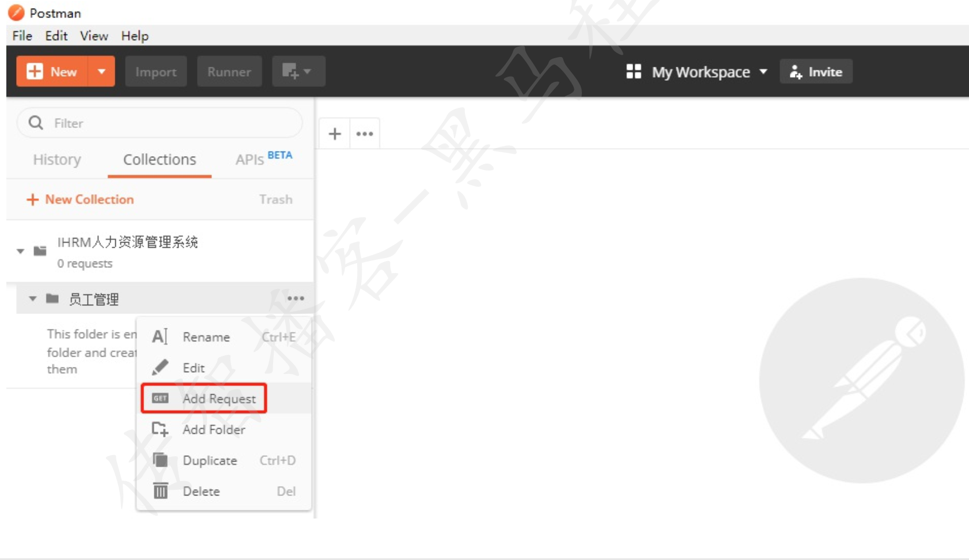Image resolution: width=969 pixels, height=560 pixels.
Task: Open the tab bar more options
Action: [365, 134]
